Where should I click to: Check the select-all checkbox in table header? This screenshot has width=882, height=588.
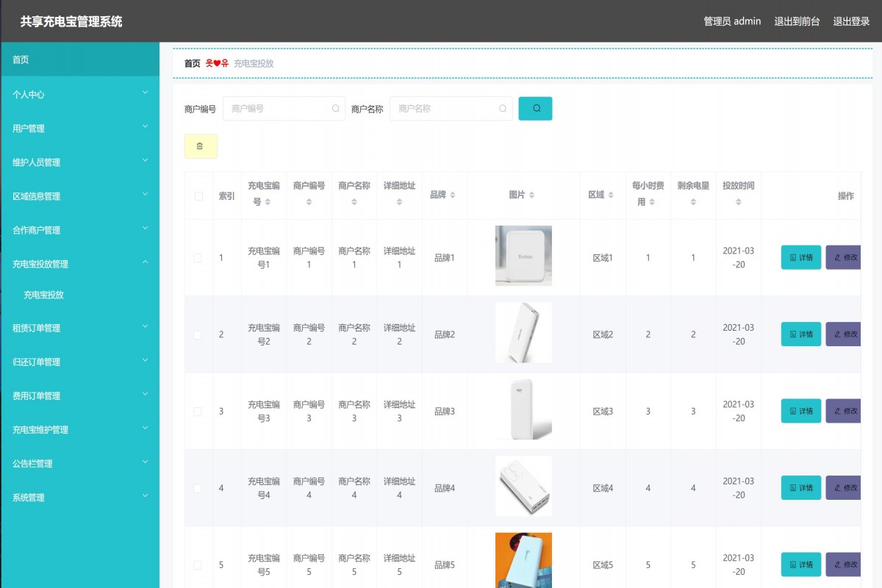point(197,196)
